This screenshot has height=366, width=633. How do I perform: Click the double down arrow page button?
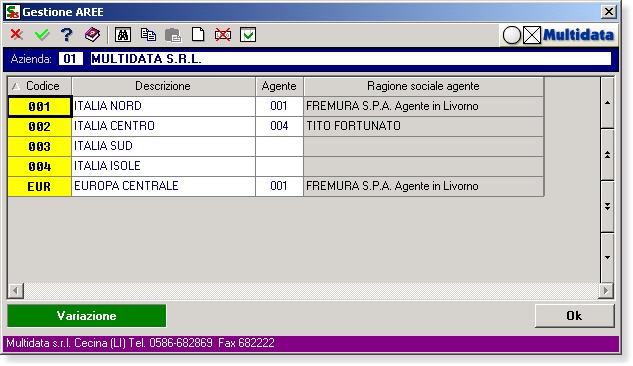point(607,206)
